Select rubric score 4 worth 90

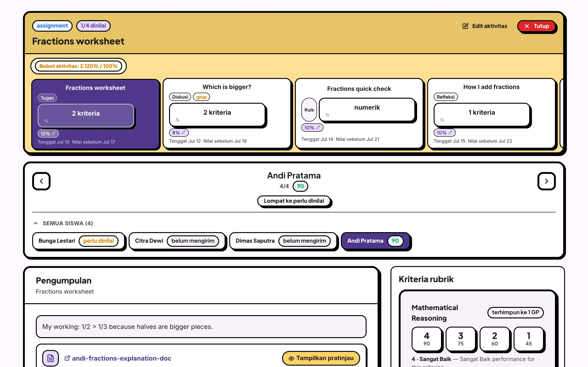[427, 339]
